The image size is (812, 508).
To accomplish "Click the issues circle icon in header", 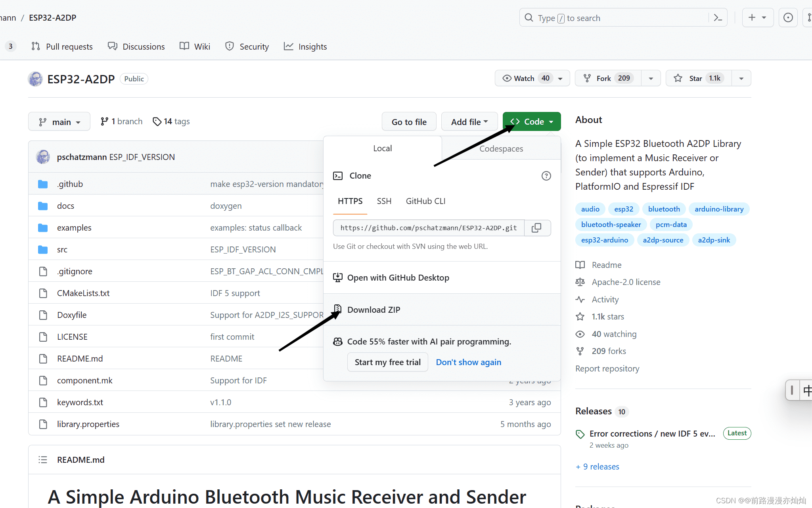I will (x=788, y=18).
